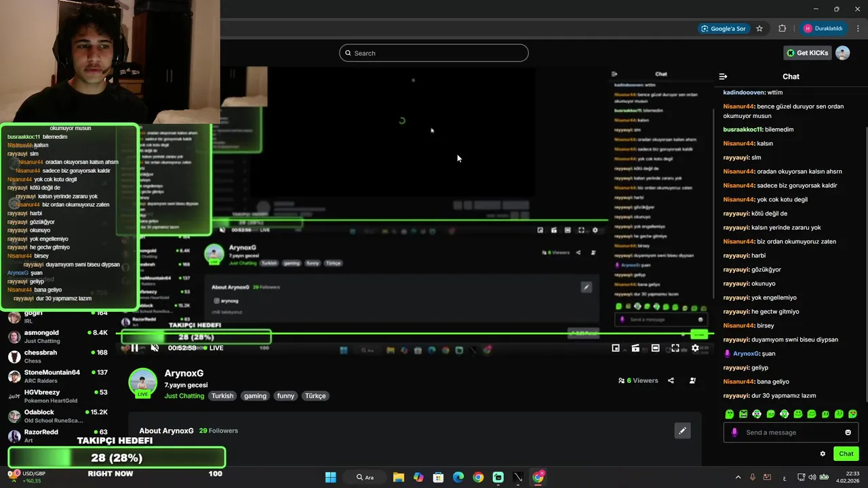
Task: Click the 29 Followers text
Action: pos(218,430)
